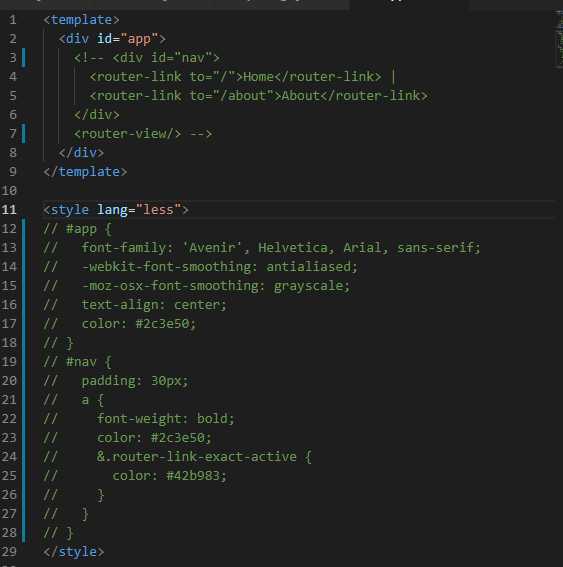Click line number 24 in the gutter
Screen dimensions: 563x567
click(x=9, y=457)
